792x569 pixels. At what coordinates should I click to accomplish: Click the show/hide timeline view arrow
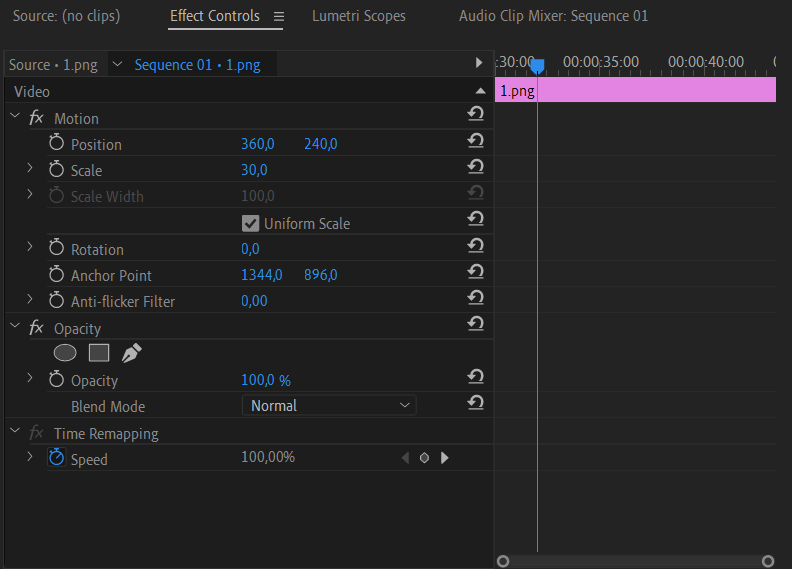(x=479, y=63)
